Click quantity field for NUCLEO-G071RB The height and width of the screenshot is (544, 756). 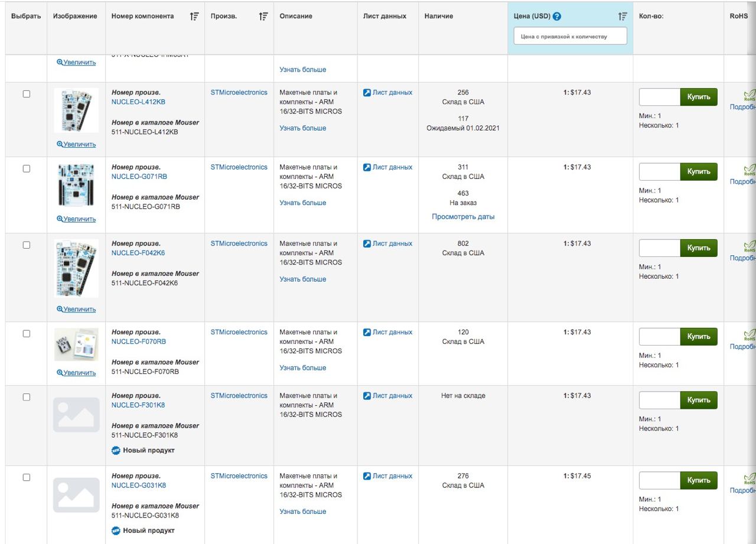coord(660,172)
